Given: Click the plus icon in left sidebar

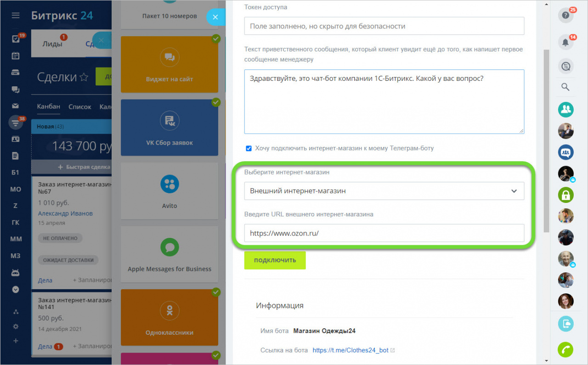Looking at the screenshot, I should [x=16, y=341].
